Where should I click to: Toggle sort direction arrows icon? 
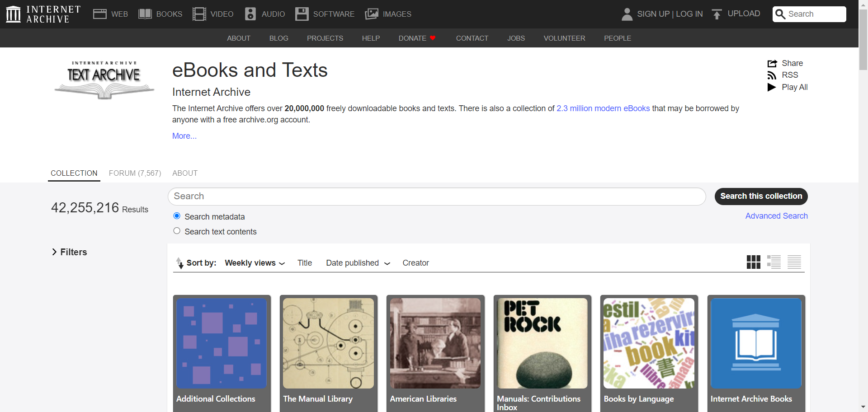(x=180, y=263)
